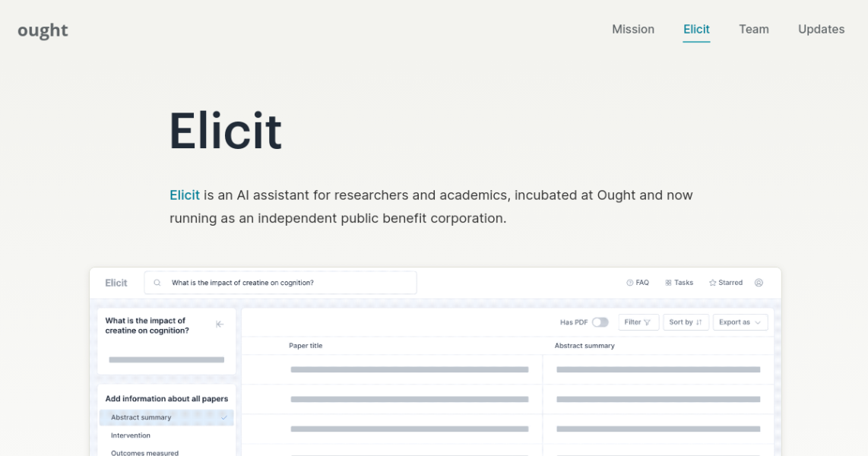Click the ought logo link

tap(43, 30)
